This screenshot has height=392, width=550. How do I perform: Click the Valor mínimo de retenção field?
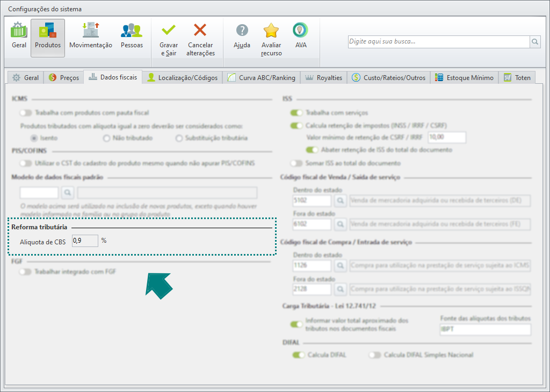447,137
